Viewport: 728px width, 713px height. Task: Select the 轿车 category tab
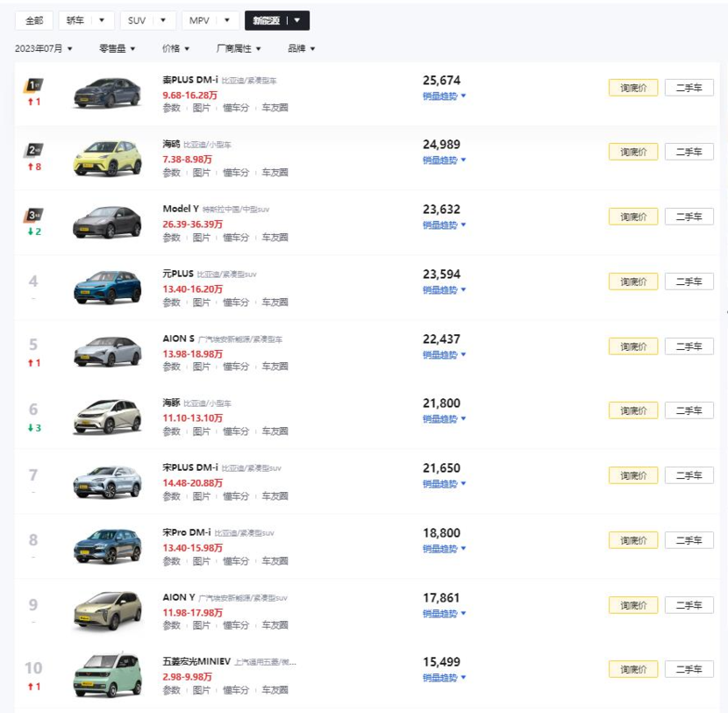coord(75,20)
